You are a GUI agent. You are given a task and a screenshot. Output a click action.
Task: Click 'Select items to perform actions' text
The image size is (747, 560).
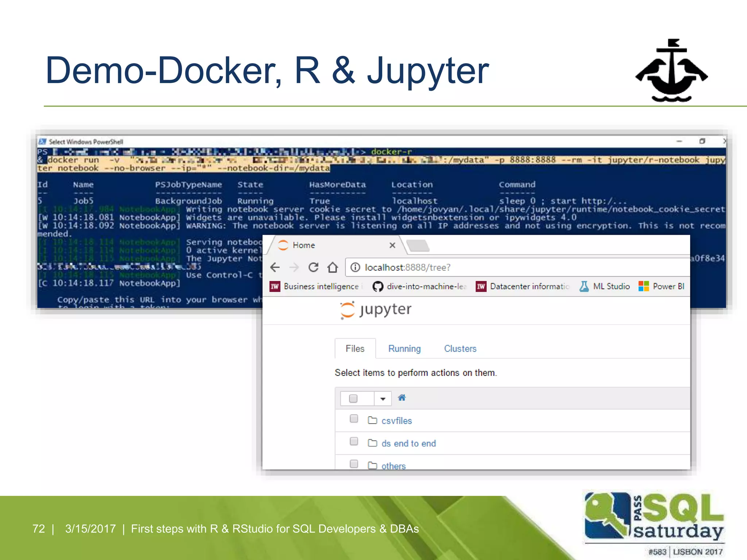pos(416,373)
